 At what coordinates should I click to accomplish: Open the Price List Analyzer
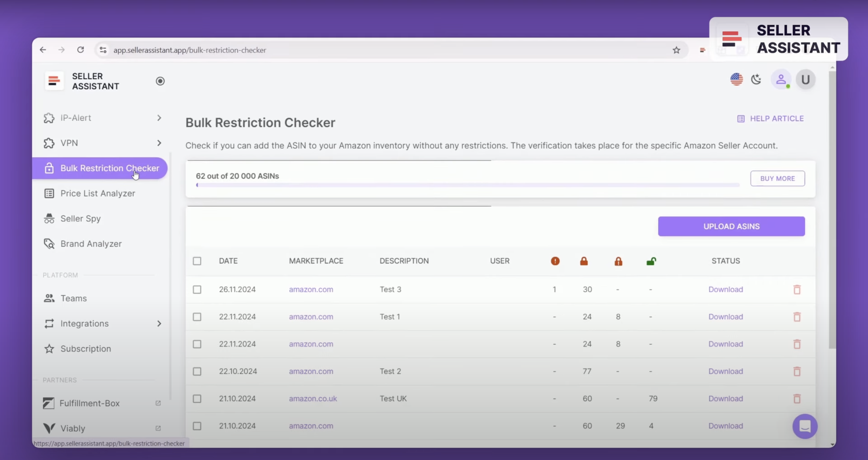pyautogui.click(x=97, y=193)
